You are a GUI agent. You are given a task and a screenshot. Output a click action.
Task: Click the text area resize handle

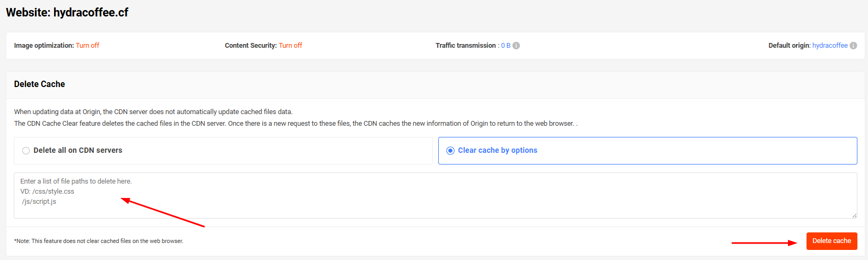pyautogui.click(x=854, y=215)
